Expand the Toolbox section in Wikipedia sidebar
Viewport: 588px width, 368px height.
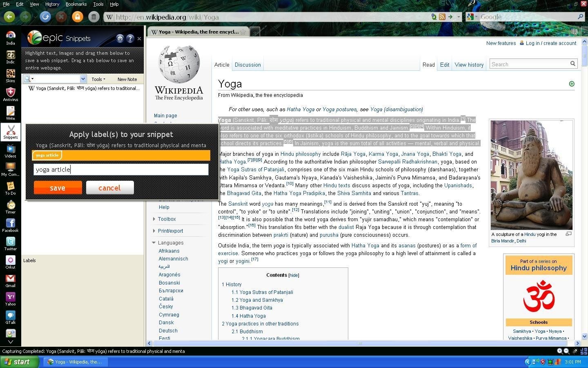click(167, 219)
